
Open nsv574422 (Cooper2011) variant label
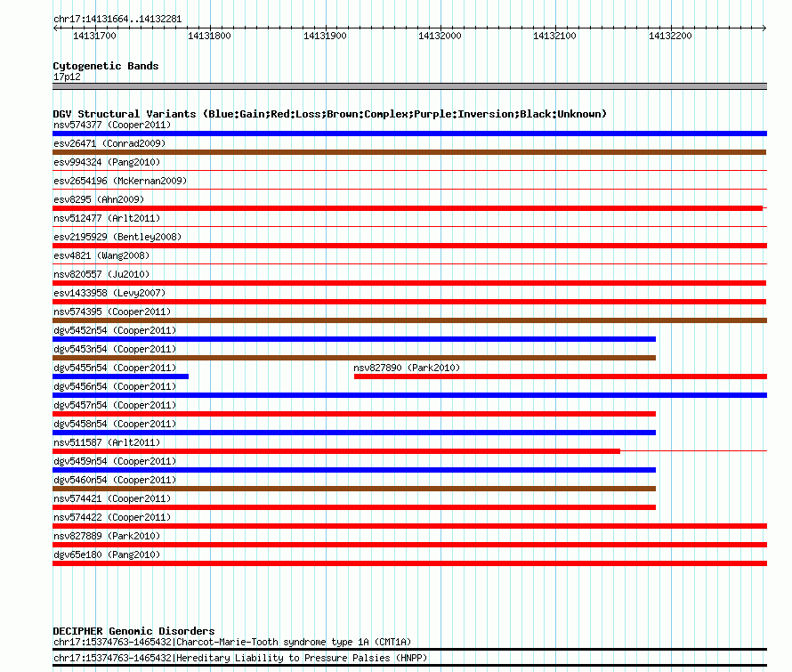112,517
